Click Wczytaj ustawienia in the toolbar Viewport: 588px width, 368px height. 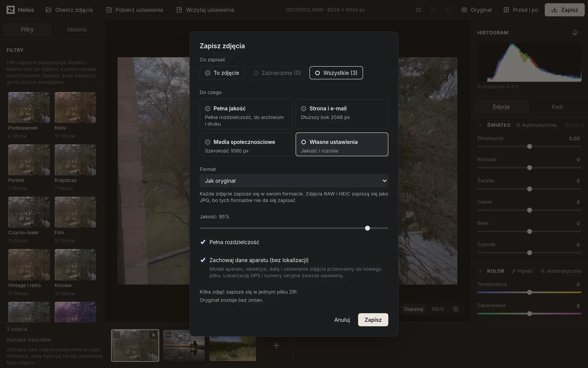205,10
